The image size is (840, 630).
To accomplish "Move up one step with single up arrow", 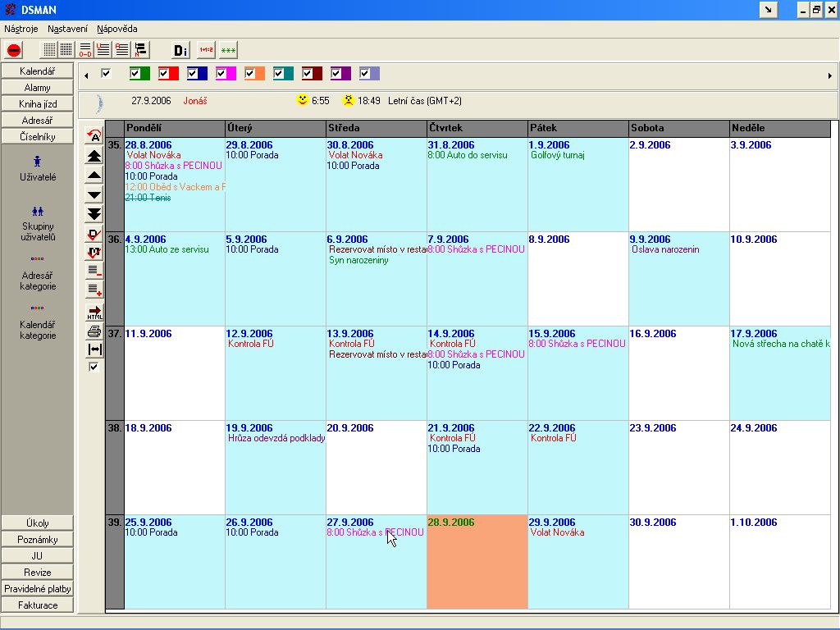I will tap(94, 176).
